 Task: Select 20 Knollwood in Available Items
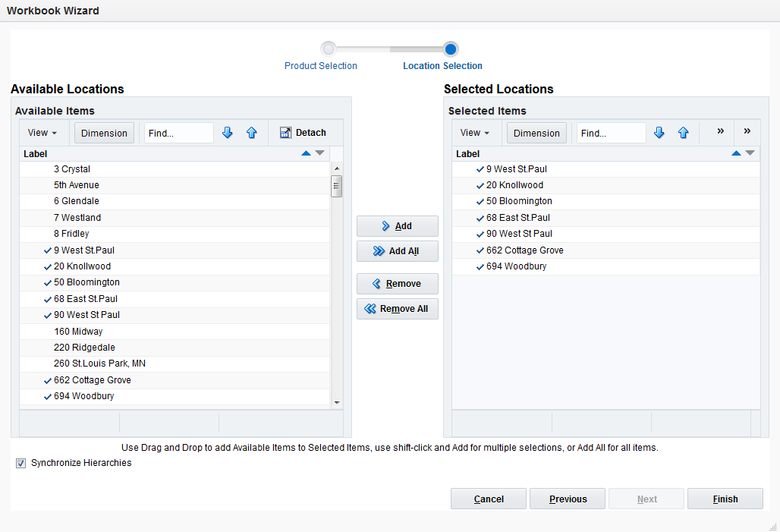(x=175, y=266)
